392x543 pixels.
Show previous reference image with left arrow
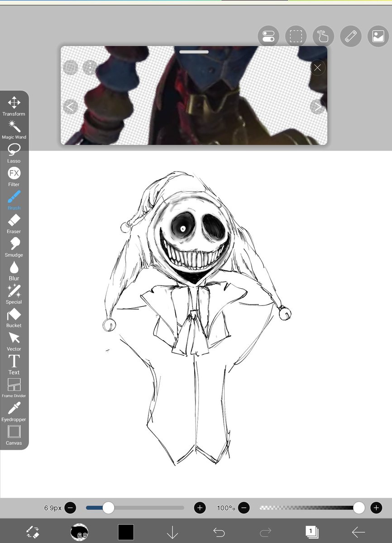(70, 107)
